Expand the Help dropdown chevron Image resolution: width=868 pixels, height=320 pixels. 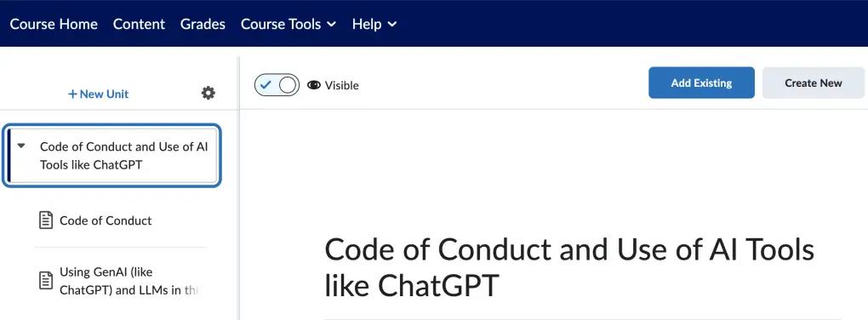click(x=392, y=25)
